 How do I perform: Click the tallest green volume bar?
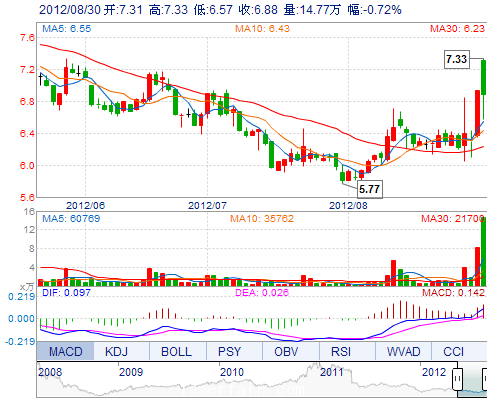tap(484, 252)
